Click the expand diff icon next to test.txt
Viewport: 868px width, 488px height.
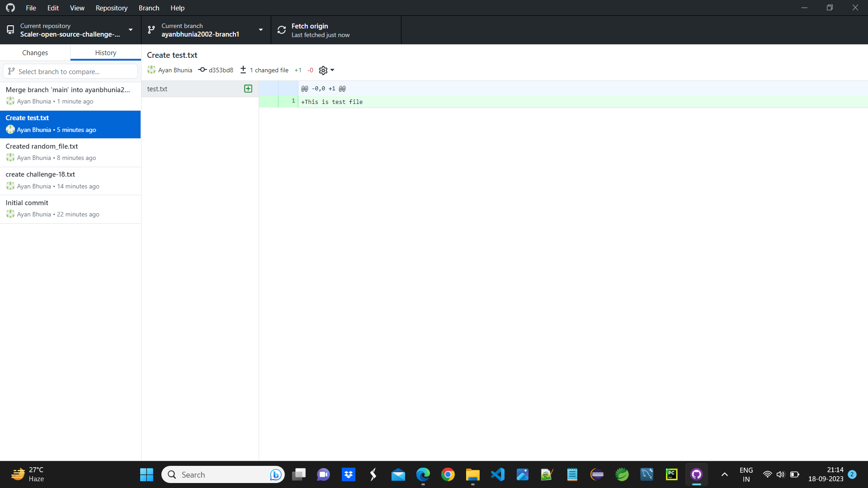point(248,89)
